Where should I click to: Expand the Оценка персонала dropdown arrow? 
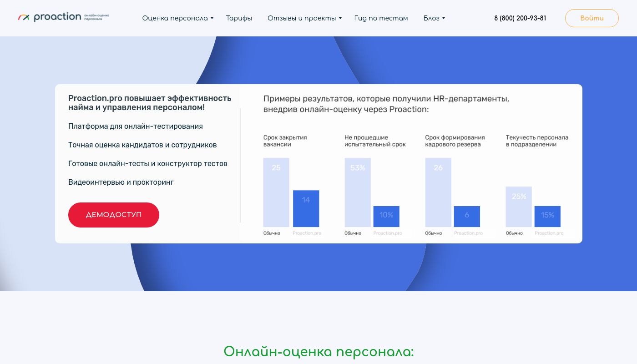(212, 18)
